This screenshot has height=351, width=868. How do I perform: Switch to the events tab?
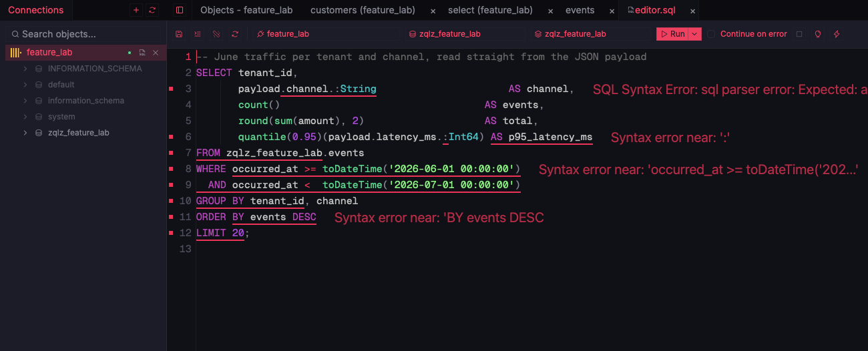tap(580, 10)
